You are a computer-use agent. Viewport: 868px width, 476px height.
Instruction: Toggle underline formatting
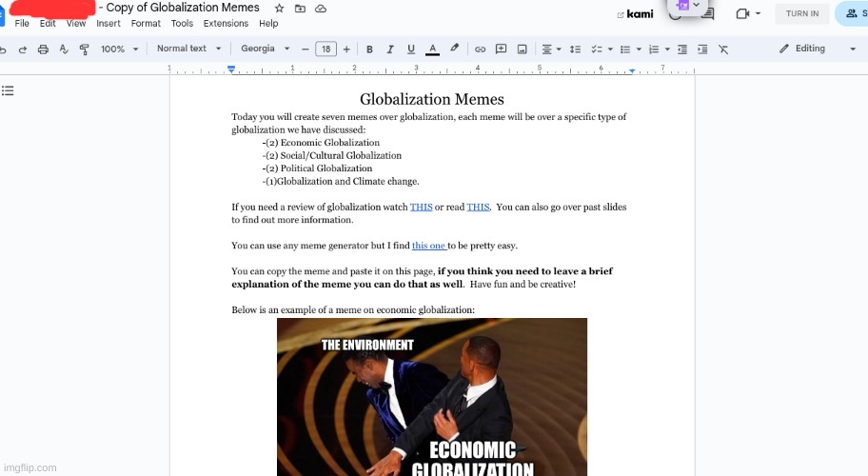pos(411,50)
